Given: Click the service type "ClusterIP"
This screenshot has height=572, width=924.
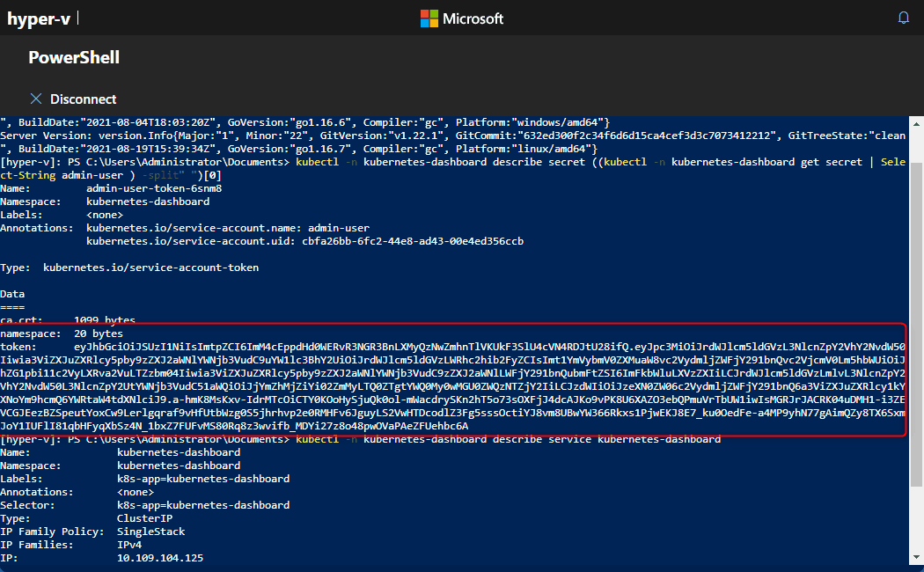Looking at the screenshot, I should 144,518.
